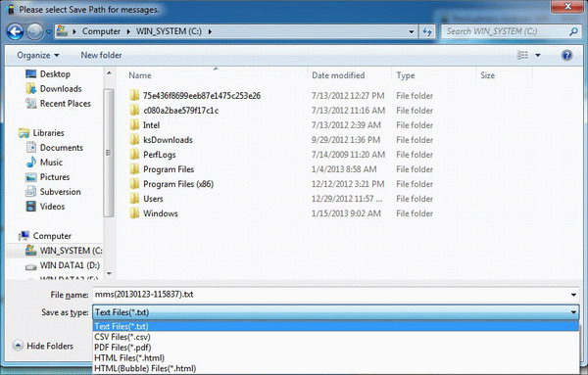Image resolution: width=588 pixels, height=375 pixels.
Task: Open the File name dropdown arrow
Action: [x=573, y=295]
